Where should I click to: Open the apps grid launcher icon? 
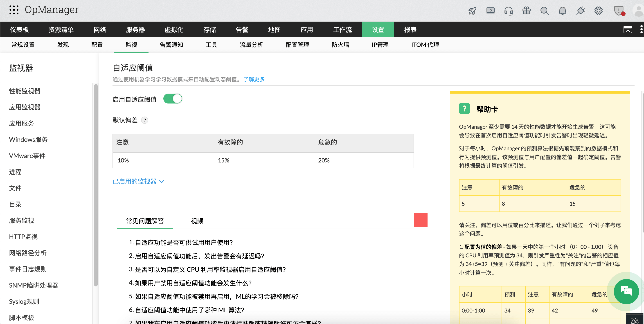[14, 10]
